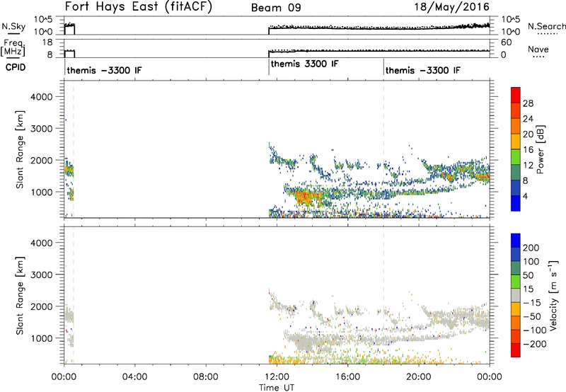Click the '28' tick on the Power colorbar
This screenshot has height=392, width=566.
[528, 103]
